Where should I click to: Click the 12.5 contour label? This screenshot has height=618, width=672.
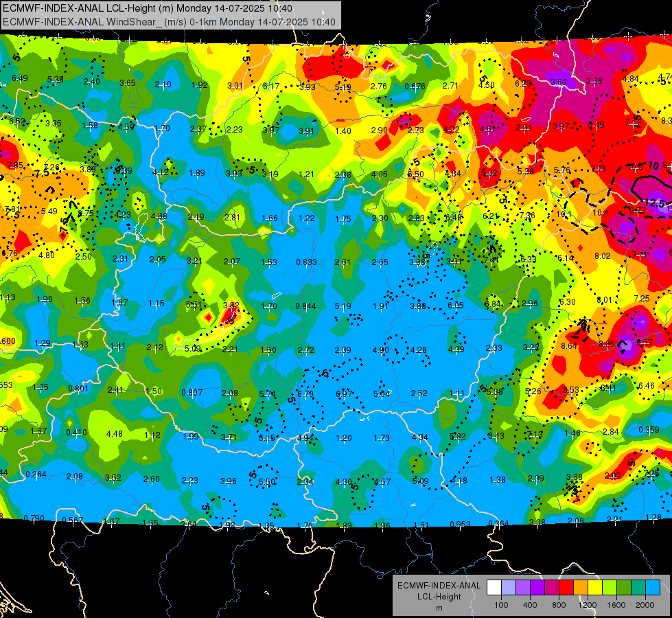[655, 203]
